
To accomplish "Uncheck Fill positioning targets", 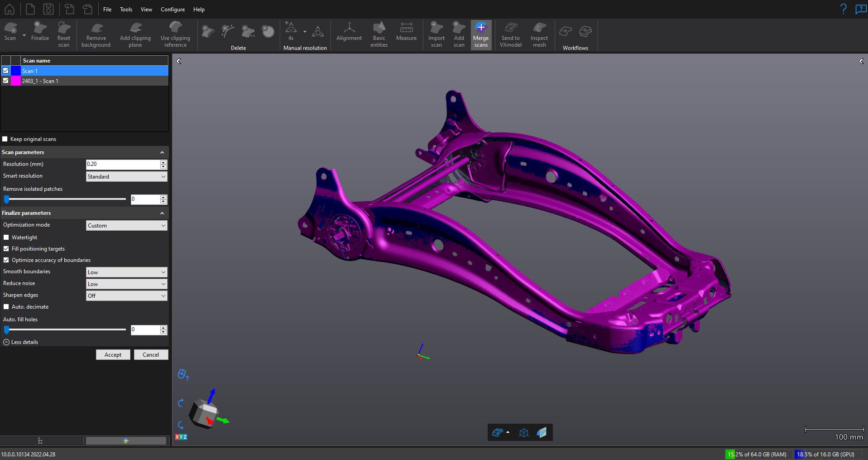I will [6, 249].
